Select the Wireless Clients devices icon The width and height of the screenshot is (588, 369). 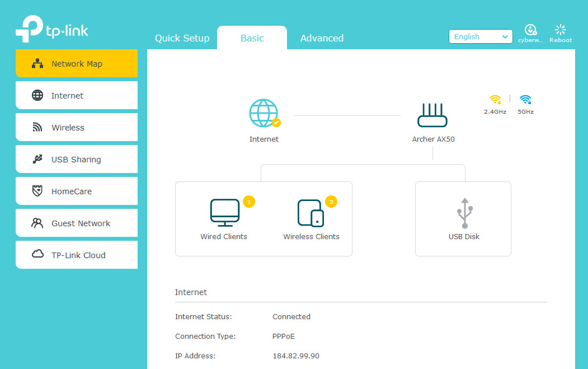(x=311, y=213)
